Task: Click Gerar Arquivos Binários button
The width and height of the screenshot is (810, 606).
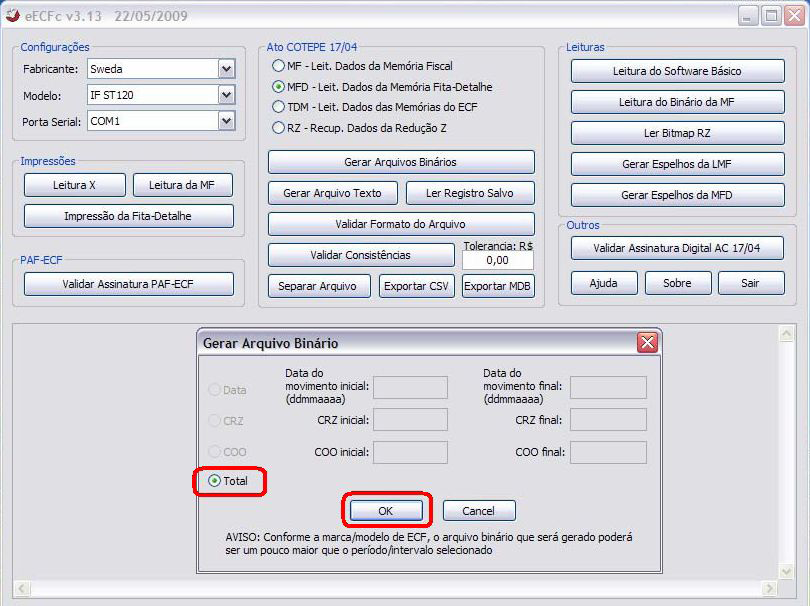Action: click(401, 162)
